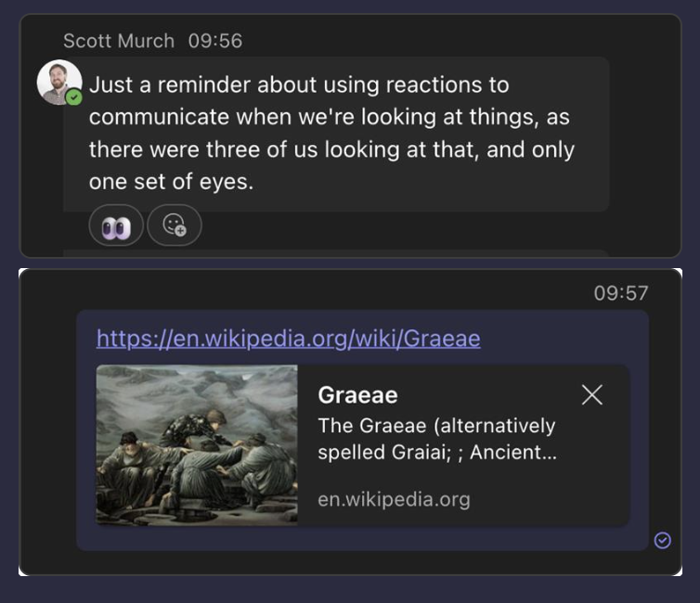Click Scott Murch's profile avatar
This screenshot has height=603, width=700.
[x=58, y=82]
